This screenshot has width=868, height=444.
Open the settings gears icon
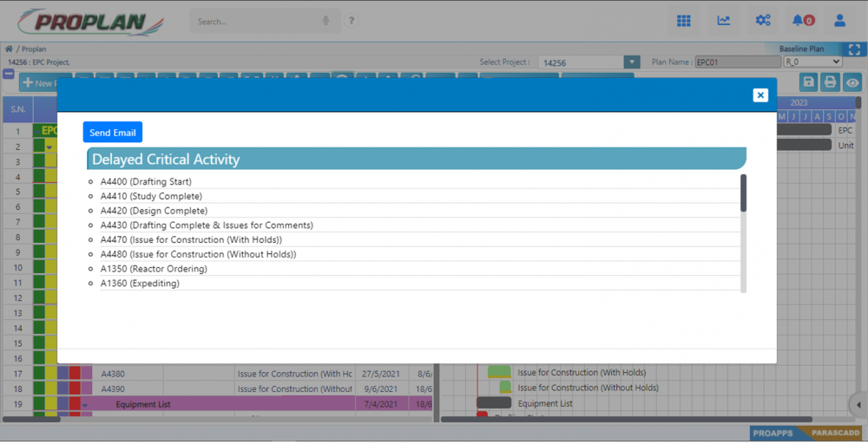(763, 21)
